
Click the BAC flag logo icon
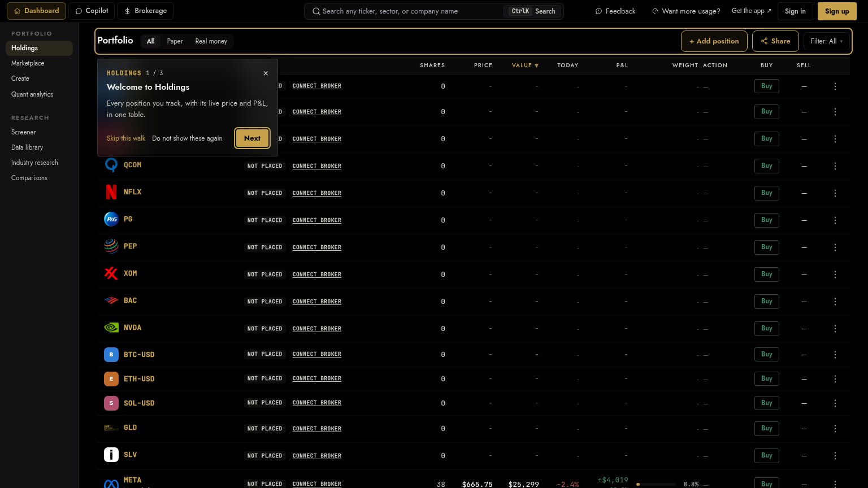tap(111, 300)
